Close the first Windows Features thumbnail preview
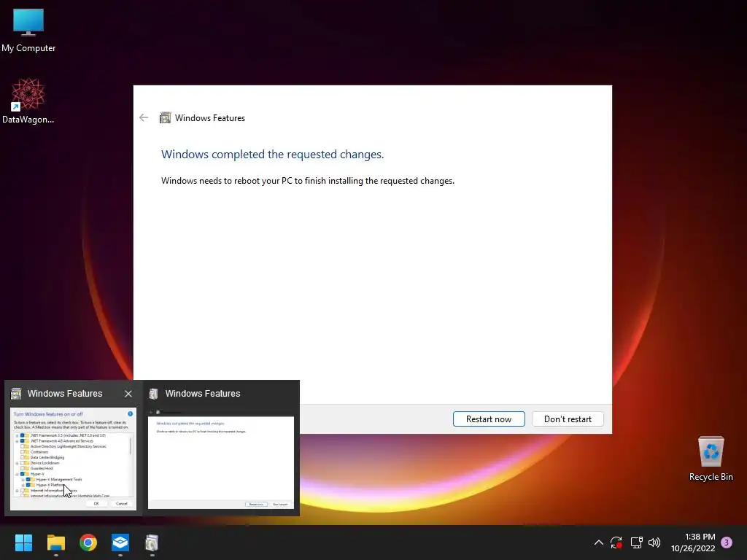Screen dimensions: 747x560 (x=128, y=394)
